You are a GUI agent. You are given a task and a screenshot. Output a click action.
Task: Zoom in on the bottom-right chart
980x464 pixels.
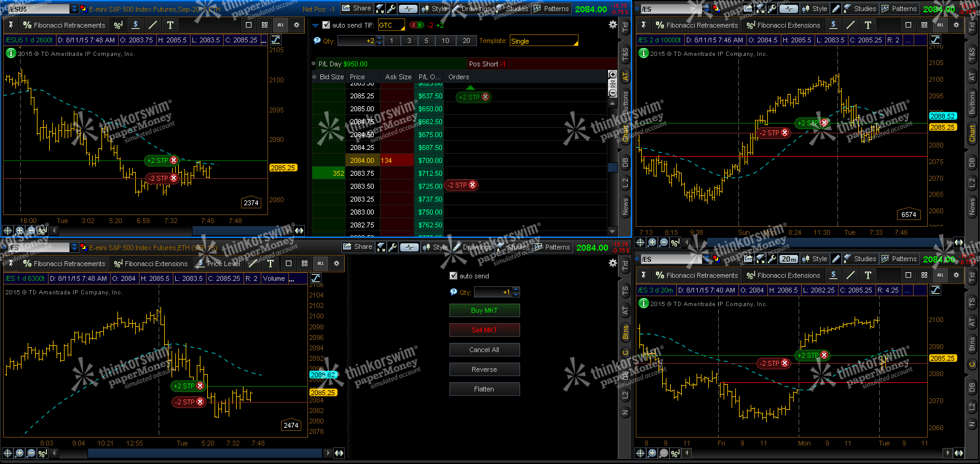(652, 453)
